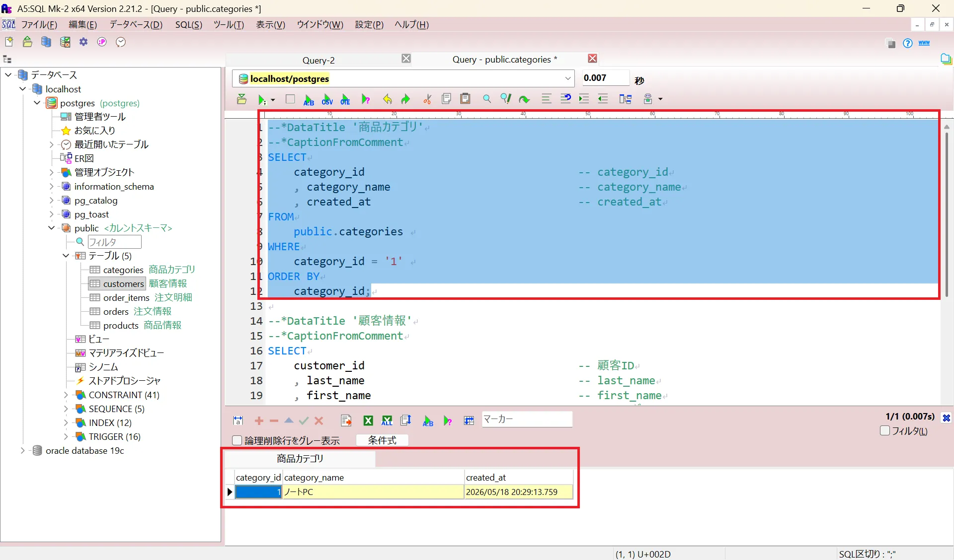Image resolution: width=954 pixels, height=560 pixels.
Task: Toggle gray display of logically deleted rows
Action: tap(237, 440)
